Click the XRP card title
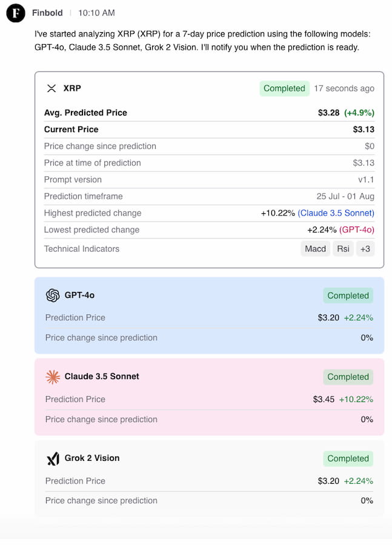Image resolution: width=392 pixels, height=545 pixels. pyautogui.click(x=72, y=88)
